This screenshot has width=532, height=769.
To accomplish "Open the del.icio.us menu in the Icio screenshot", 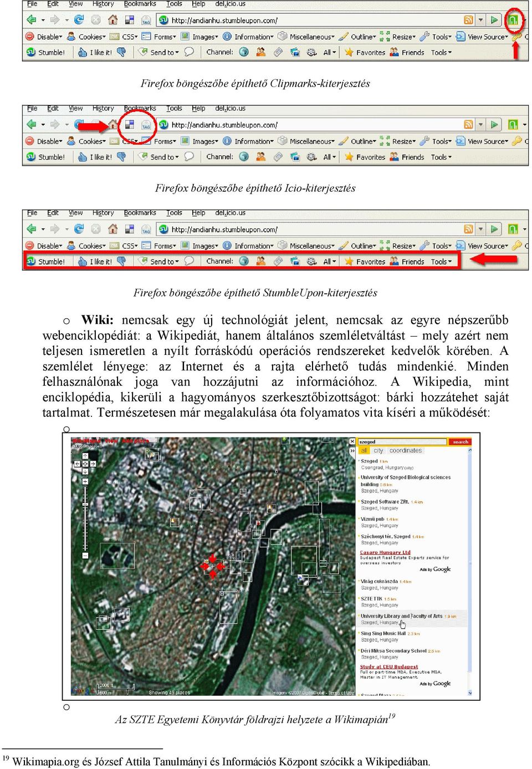I will [x=230, y=108].
